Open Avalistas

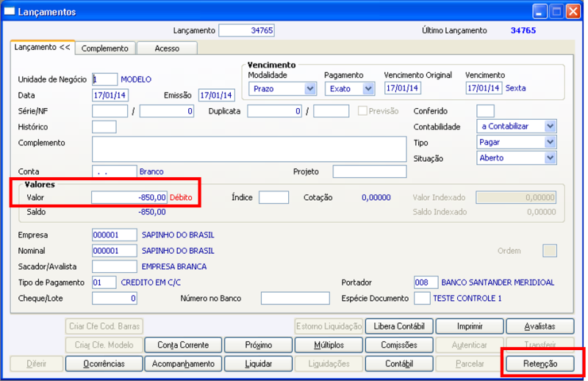[x=540, y=326]
